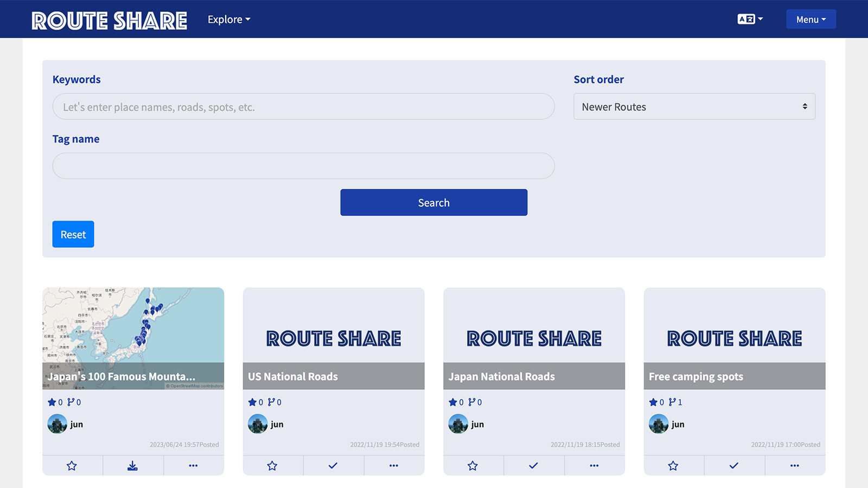Viewport: 868px width, 488px height.
Task: Open the US National Roads title
Action: click(293, 376)
